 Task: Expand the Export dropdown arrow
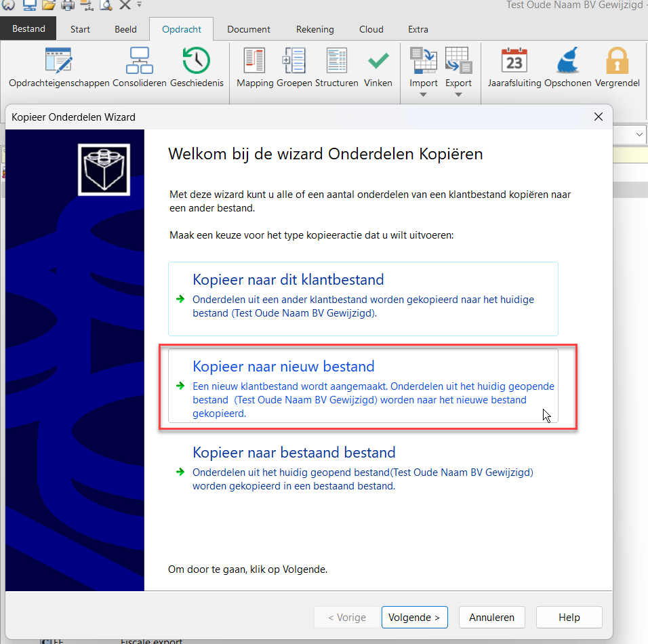(458, 95)
